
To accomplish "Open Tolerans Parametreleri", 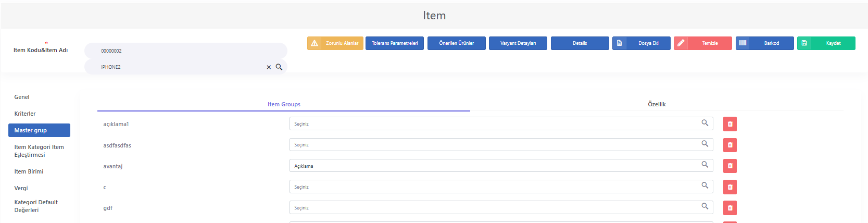I will tap(395, 43).
